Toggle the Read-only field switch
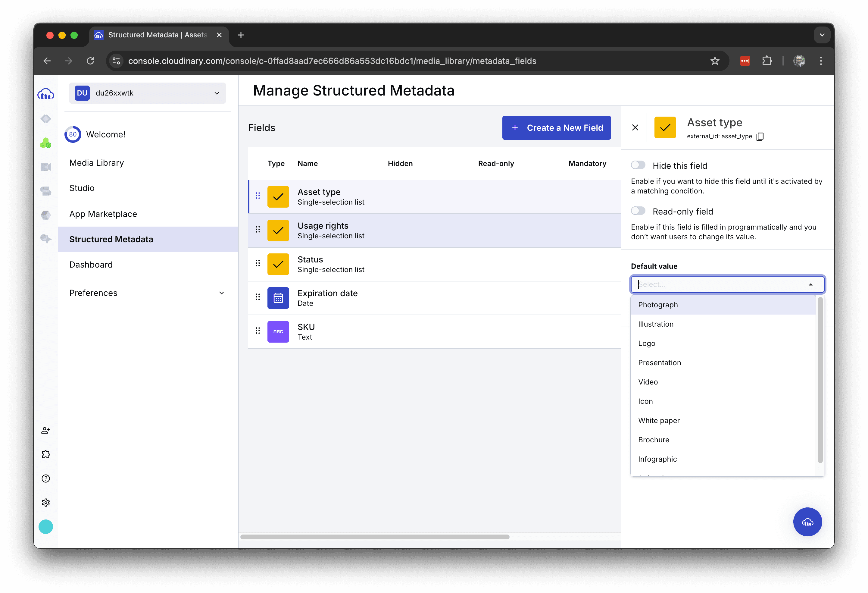This screenshot has width=868, height=593. coord(638,211)
